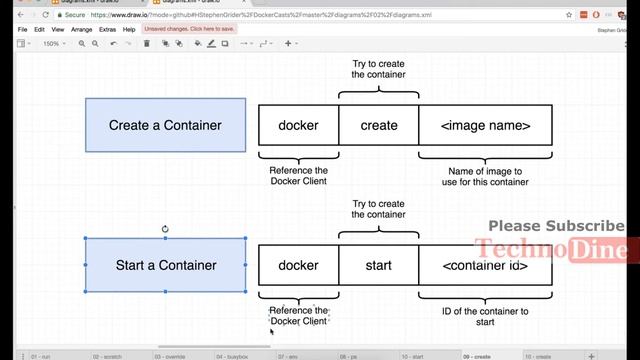
Task: Select the Create a Container blue box
Action: coord(165,125)
